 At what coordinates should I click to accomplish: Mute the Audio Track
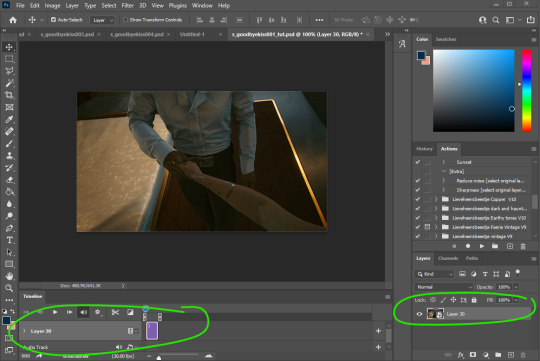tap(119, 347)
